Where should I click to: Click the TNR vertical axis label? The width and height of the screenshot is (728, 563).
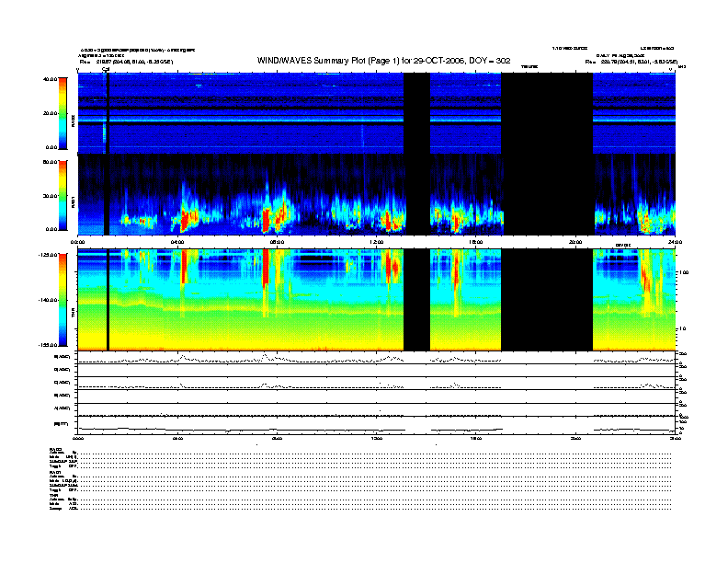73,314
